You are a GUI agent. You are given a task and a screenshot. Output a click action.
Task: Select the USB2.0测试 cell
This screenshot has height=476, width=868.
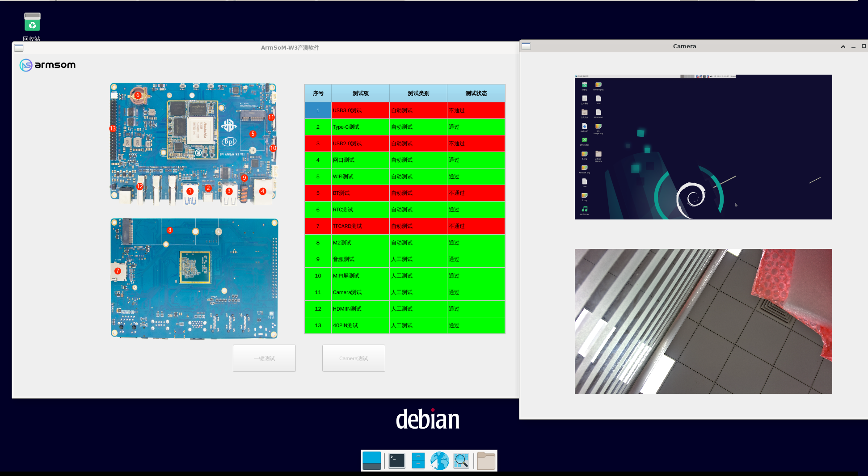pyautogui.click(x=360, y=143)
